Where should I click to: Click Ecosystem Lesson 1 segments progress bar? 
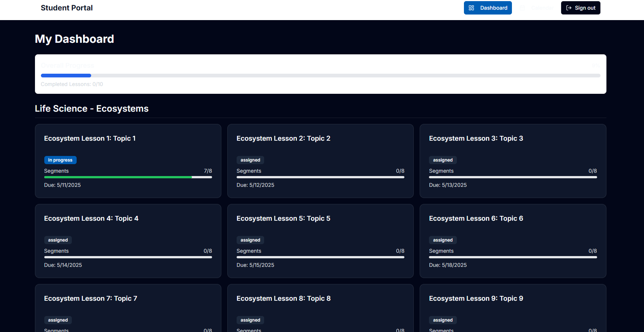point(128,177)
